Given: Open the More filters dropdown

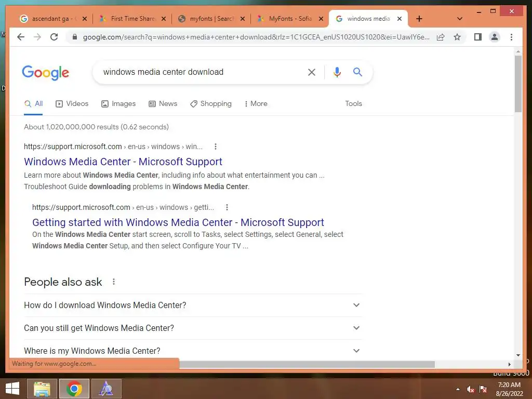Looking at the screenshot, I should 256,104.
